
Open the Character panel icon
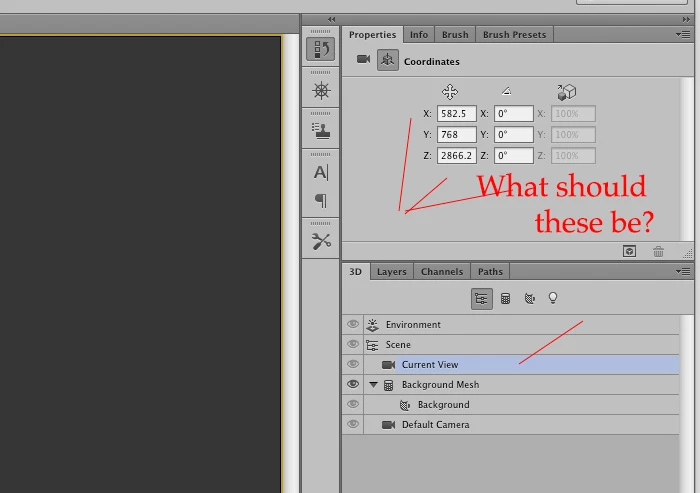[321, 172]
